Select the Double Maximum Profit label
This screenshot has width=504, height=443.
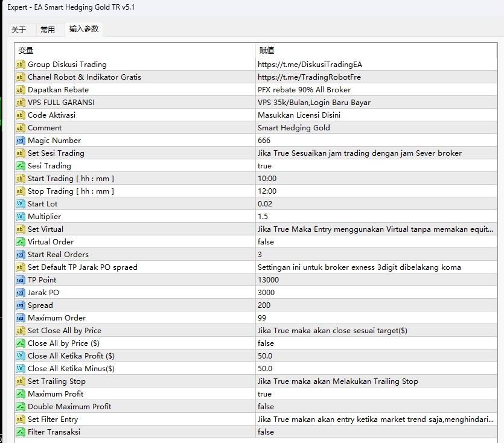pos(69,407)
